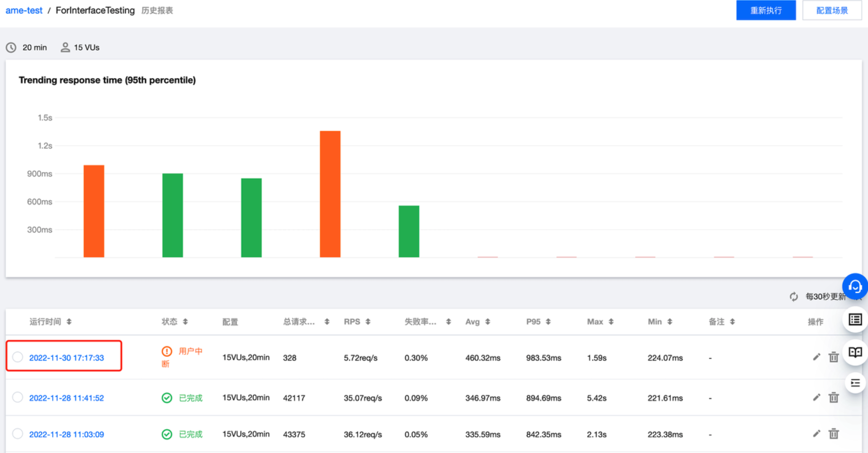Image resolution: width=868 pixels, height=453 pixels.
Task: Click the 重新执行 button
Action: (766, 10)
